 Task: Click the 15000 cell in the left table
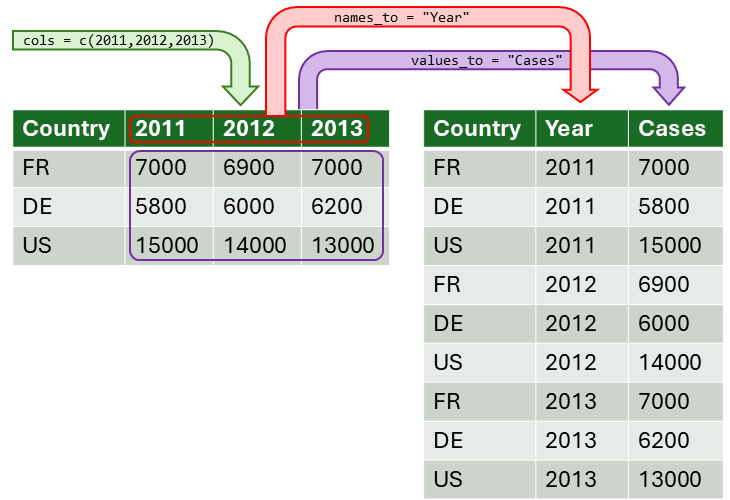pos(167,246)
